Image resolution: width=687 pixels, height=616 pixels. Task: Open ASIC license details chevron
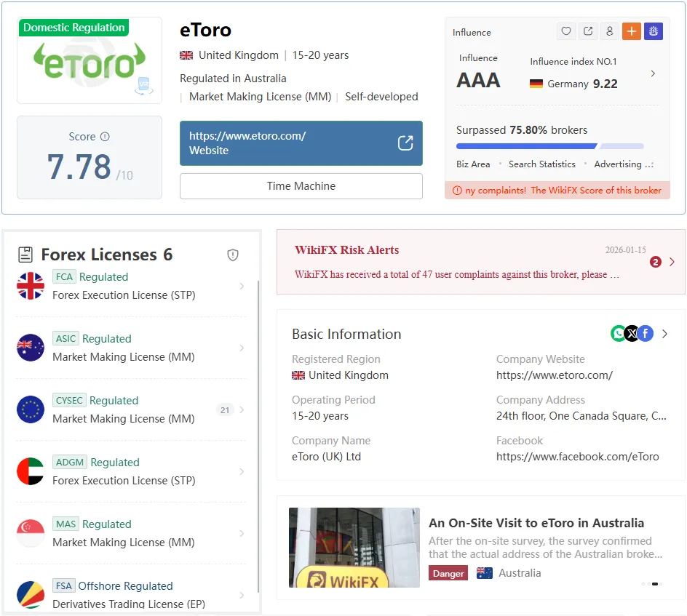[242, 348]
